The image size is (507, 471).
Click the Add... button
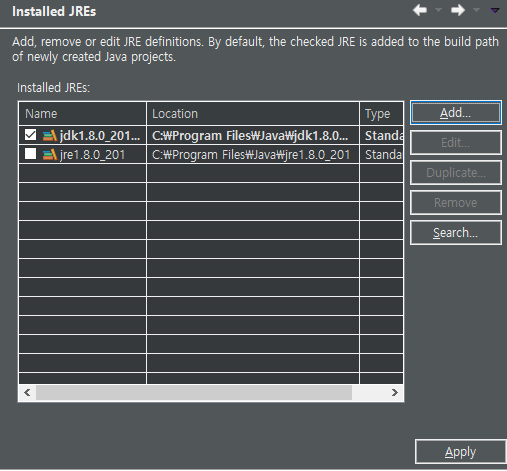(x=456, y=113)
